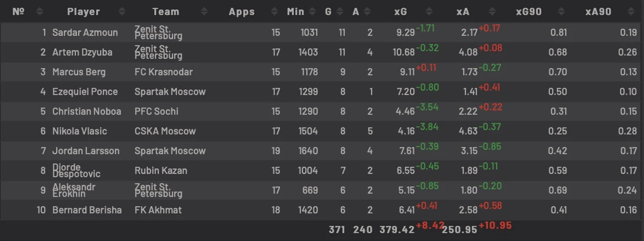
Task: Open the FC Krasnodar team link
Action: click(x=164, y=72)
